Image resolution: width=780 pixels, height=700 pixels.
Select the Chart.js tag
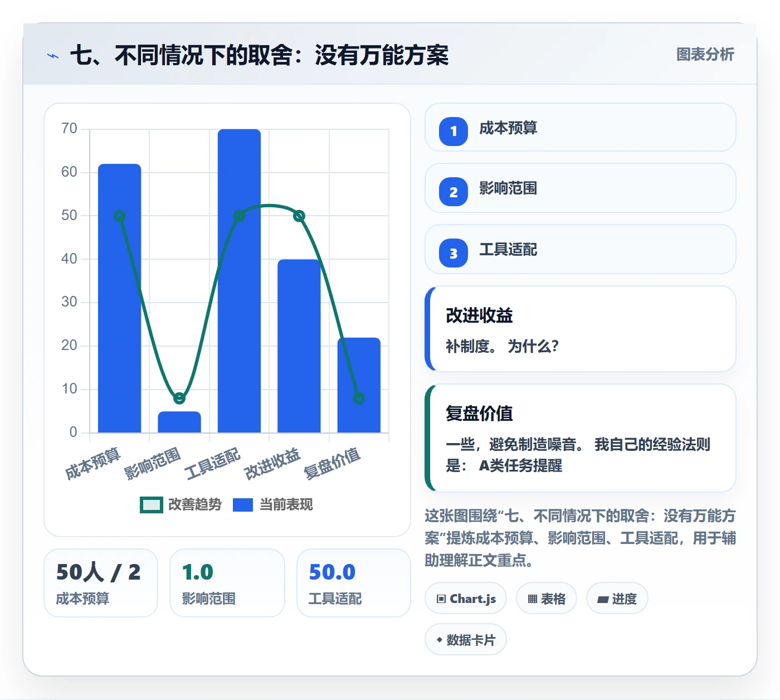pyautogui.click(x=466, y=599)
